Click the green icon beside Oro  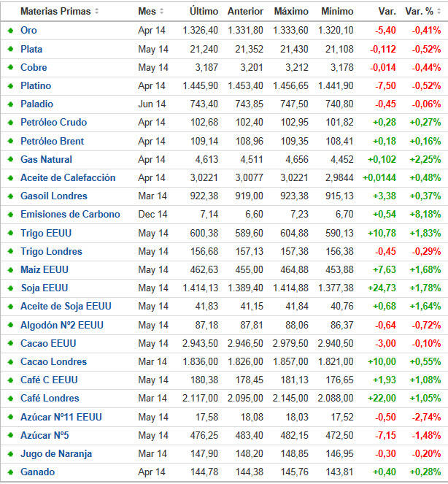point(10,31)
